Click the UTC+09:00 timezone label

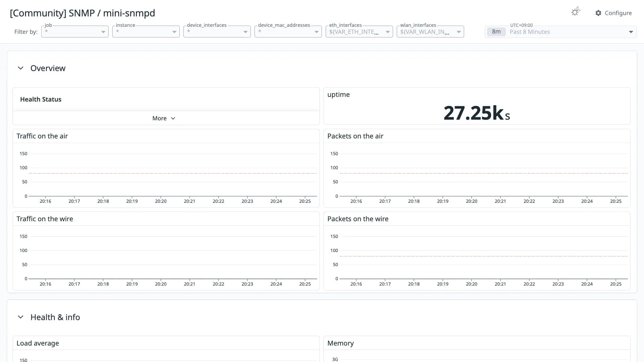coord(521,25)
